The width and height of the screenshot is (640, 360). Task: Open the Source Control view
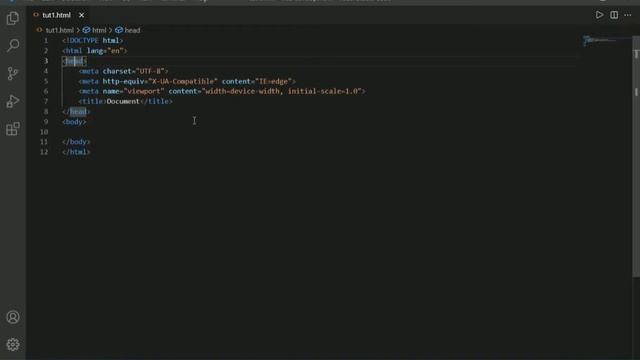click(13, 73)
